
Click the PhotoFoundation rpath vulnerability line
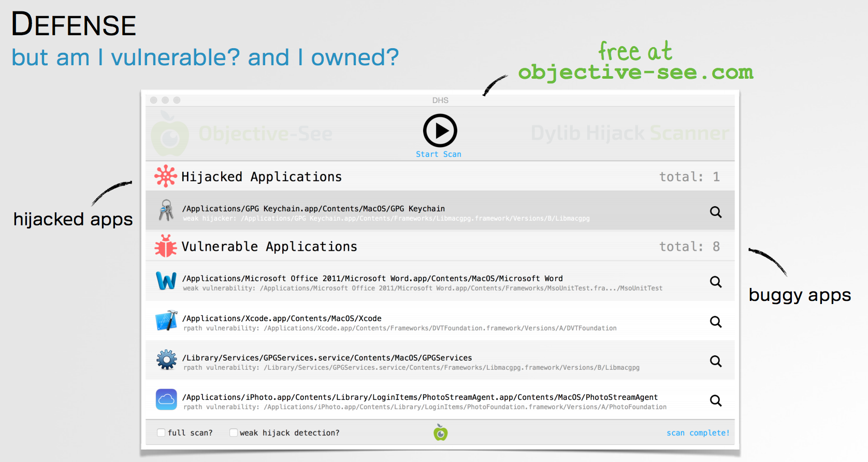point(425,407)
